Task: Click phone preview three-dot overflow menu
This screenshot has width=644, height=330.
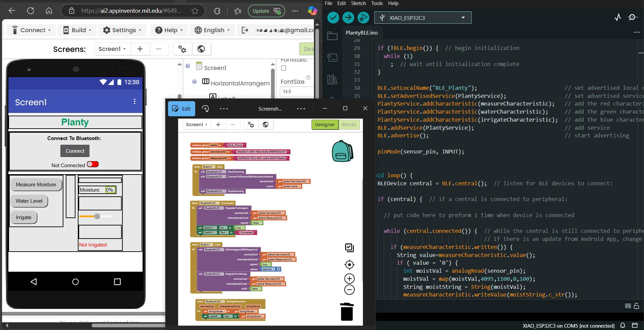Action: pyautogui.click(x=135, y=102)
